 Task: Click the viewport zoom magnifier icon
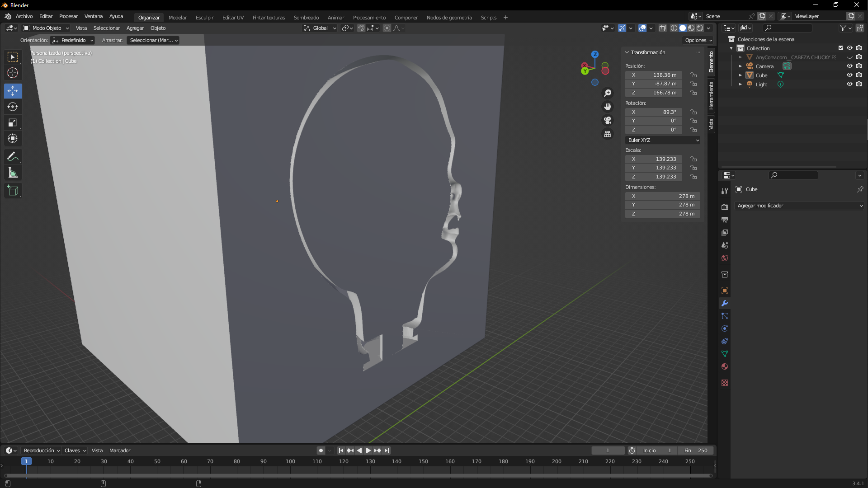click(x=608, y=93)
